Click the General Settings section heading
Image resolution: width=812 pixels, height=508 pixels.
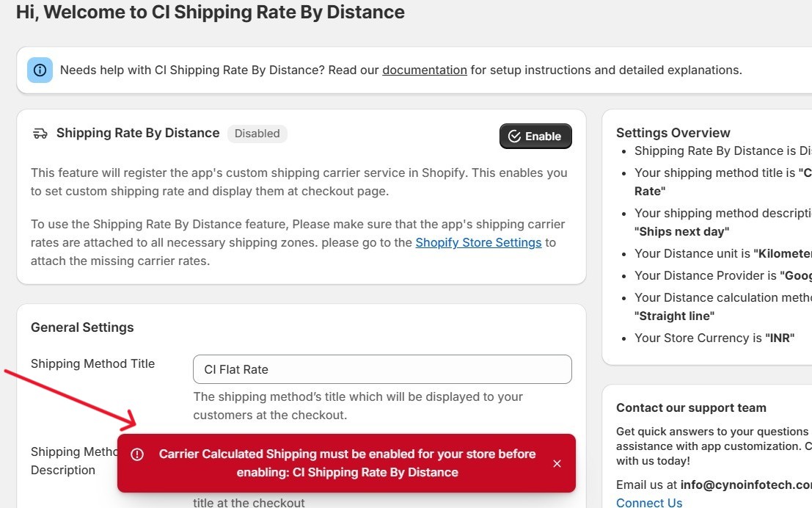coord(82,327)
